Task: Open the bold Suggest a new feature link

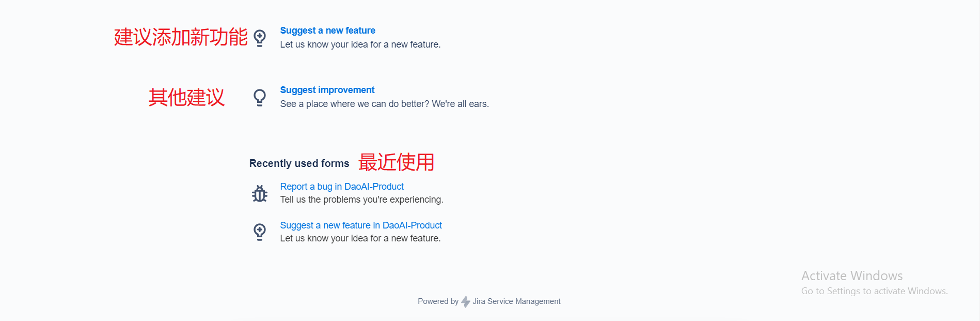Action: [x=327, y=30]
